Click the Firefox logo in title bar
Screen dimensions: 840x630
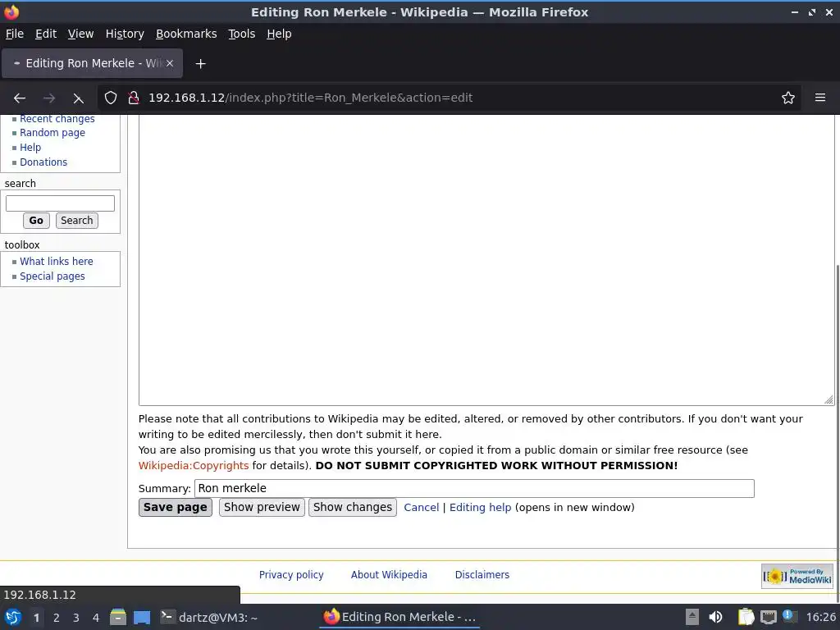11,11
